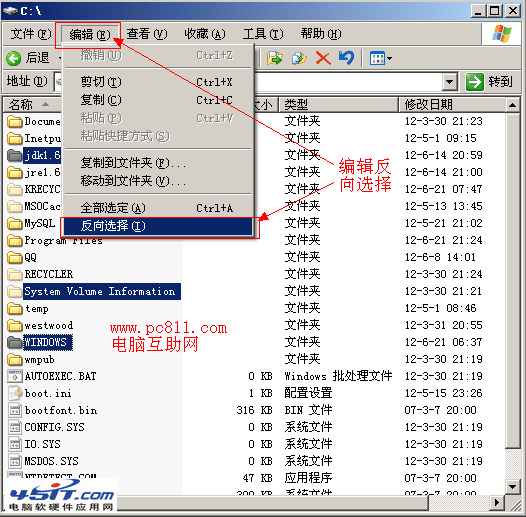Click the 转到 Go button label
The width and height of the screenshot is (526, 517).
coord(500,82)
